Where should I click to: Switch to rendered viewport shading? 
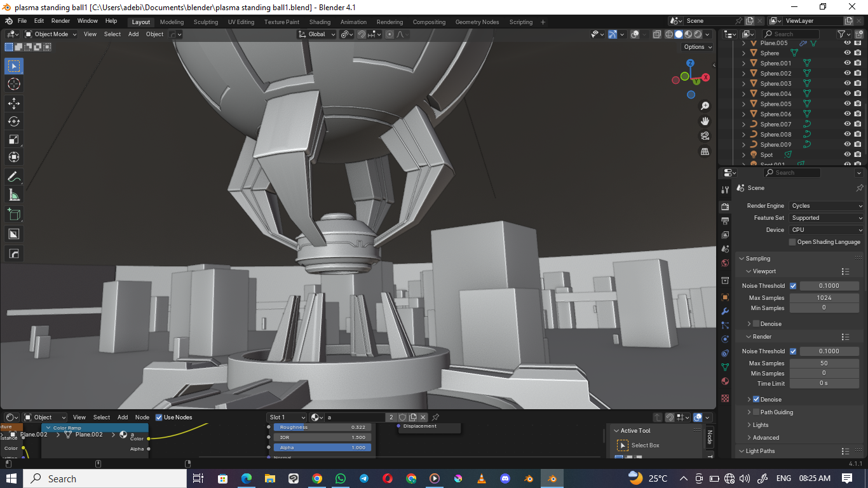click(x=698, y=34)
